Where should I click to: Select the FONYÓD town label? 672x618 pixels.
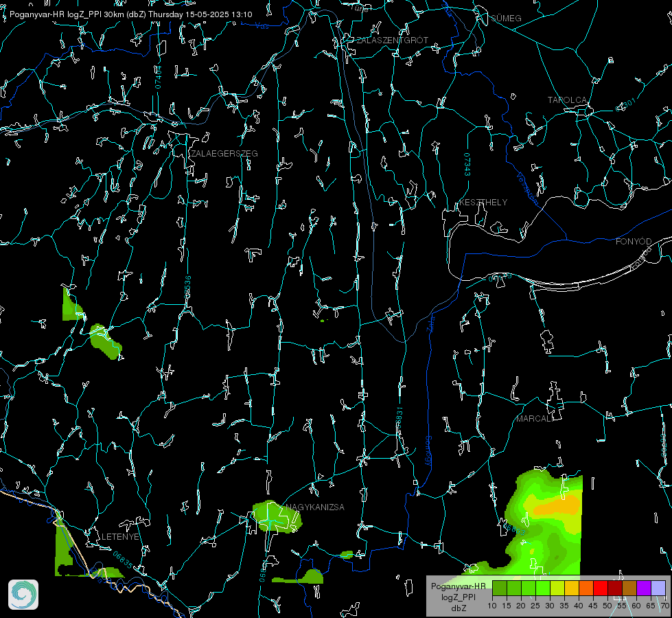pos(634,242)
